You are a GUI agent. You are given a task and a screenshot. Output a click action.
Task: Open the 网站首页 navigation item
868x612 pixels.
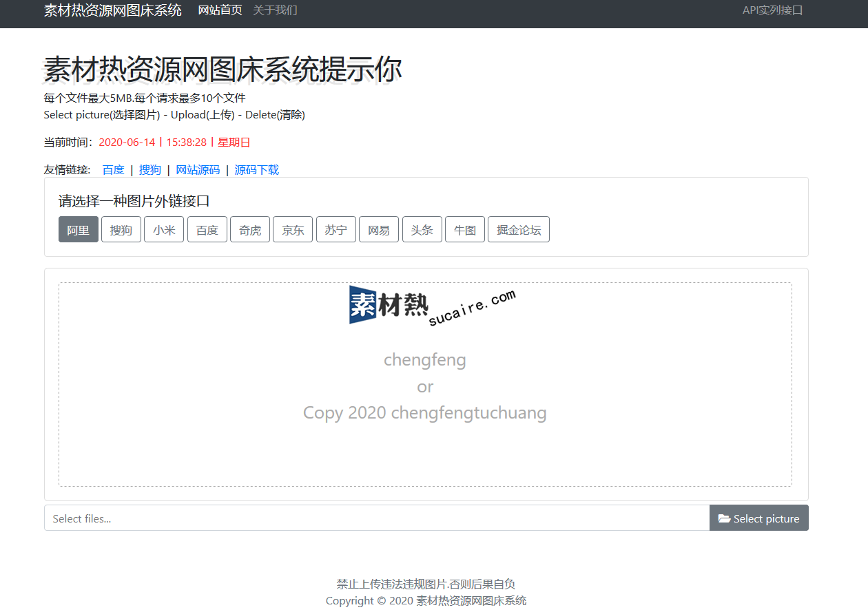click(220, 10)
